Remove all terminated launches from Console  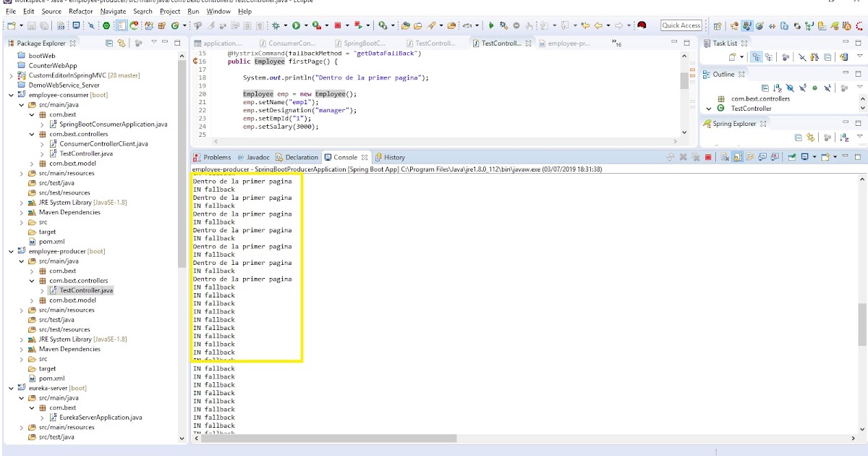[695, 156]
